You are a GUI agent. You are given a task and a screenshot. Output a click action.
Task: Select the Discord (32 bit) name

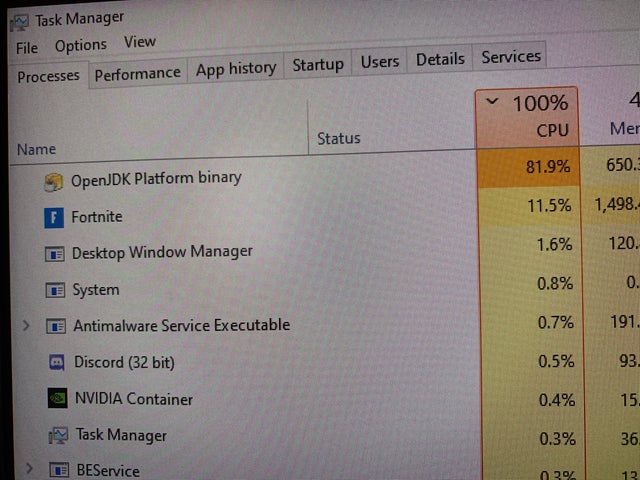tap(124, 362)
